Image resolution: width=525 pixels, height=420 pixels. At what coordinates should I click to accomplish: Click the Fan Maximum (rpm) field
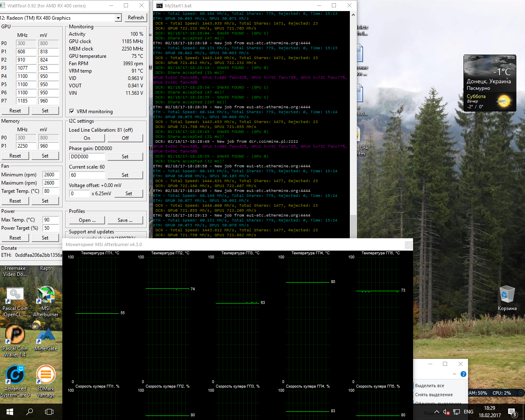51,183
